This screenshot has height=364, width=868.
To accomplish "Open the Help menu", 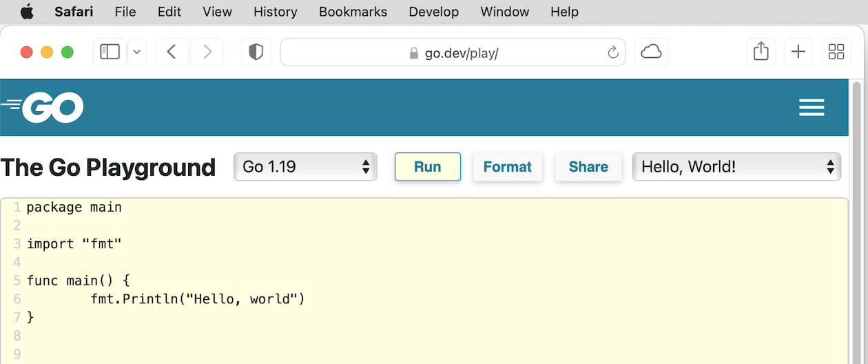I will pos(565,12).
